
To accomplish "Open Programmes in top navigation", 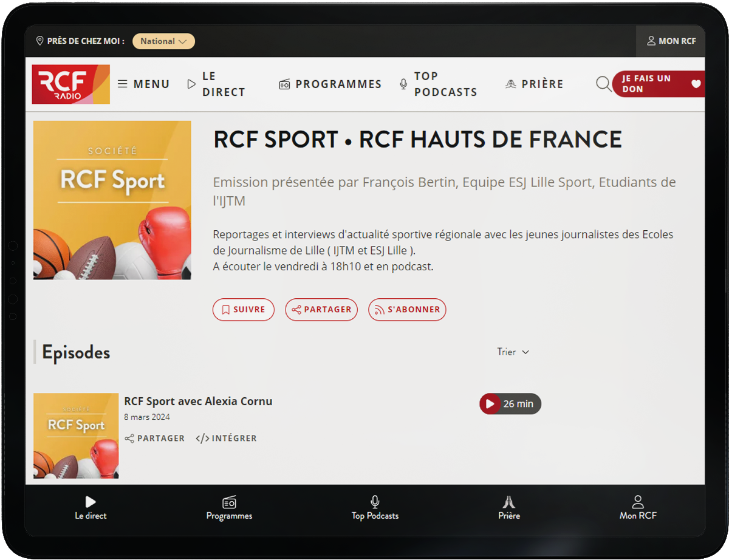I will coord(330,84).
